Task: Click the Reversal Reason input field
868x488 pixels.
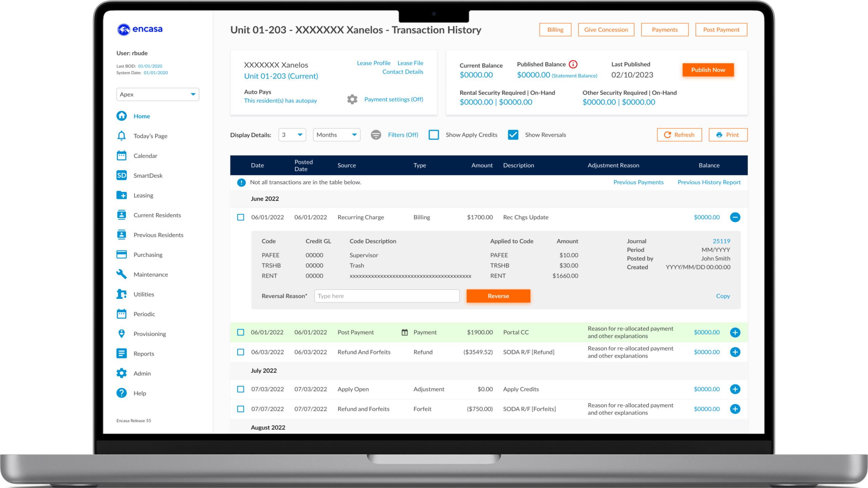Action: click(387, 296)
